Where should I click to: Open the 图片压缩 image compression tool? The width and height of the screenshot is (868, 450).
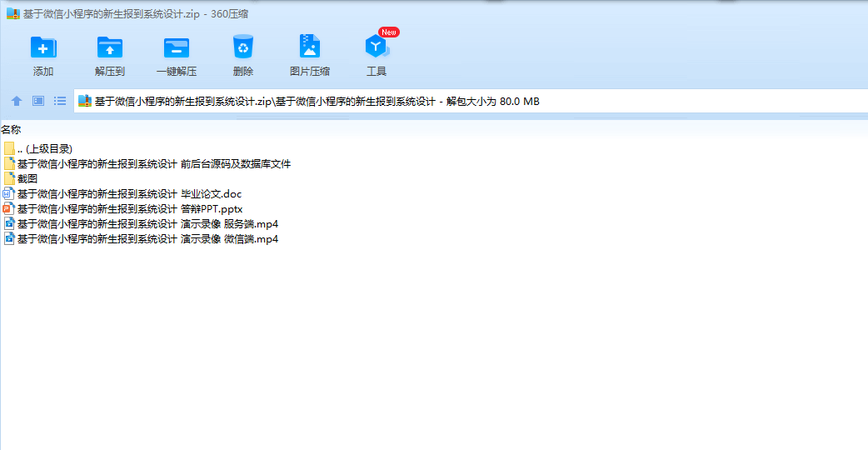(x=309, y=47)
